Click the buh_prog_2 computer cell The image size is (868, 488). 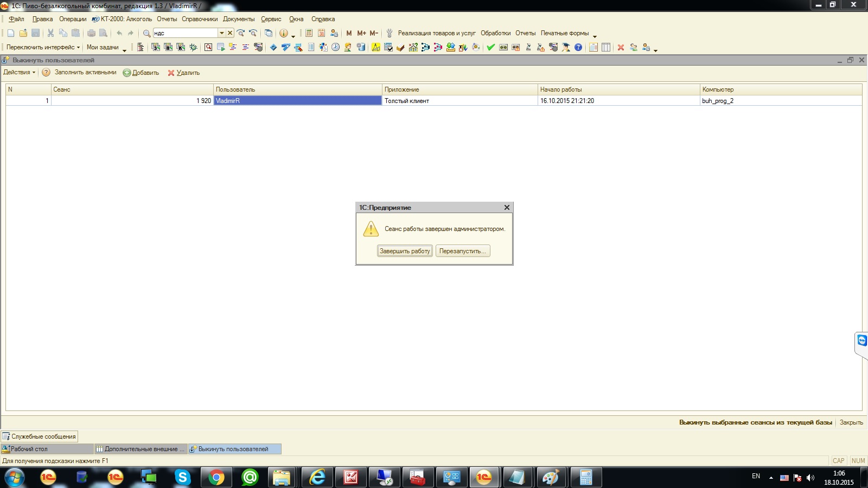point(781,101)
